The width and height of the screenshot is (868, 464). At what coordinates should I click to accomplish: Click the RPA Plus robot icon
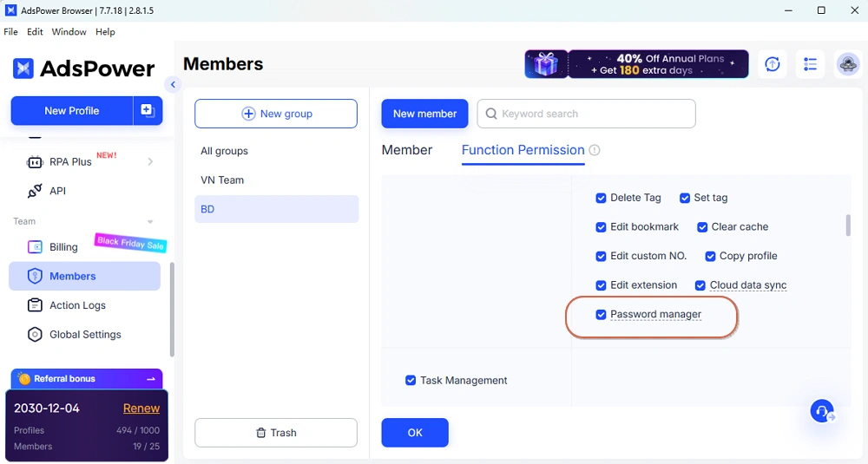(35, 162)
